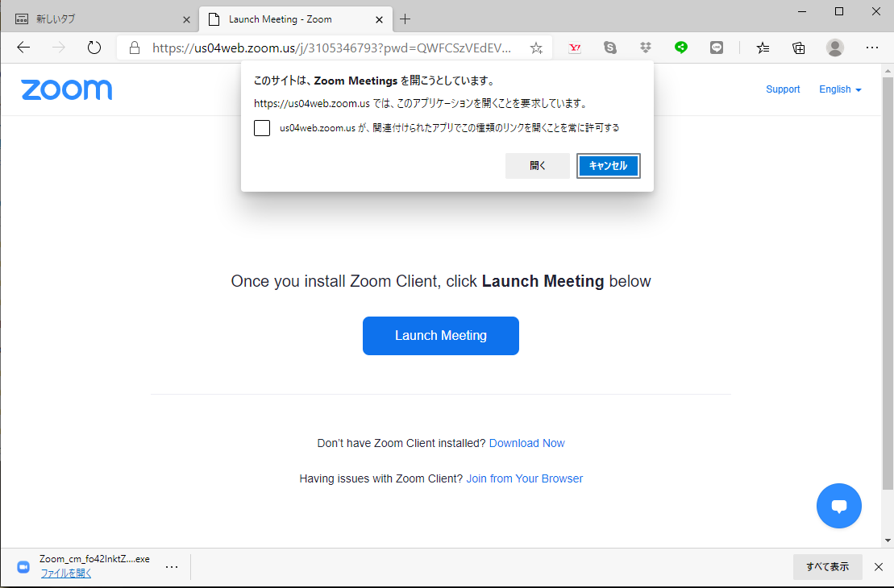The width and height of the screenshot is (894, 588).
Task: Open the Dropbox extension
Action: click(x=646, y=48)
